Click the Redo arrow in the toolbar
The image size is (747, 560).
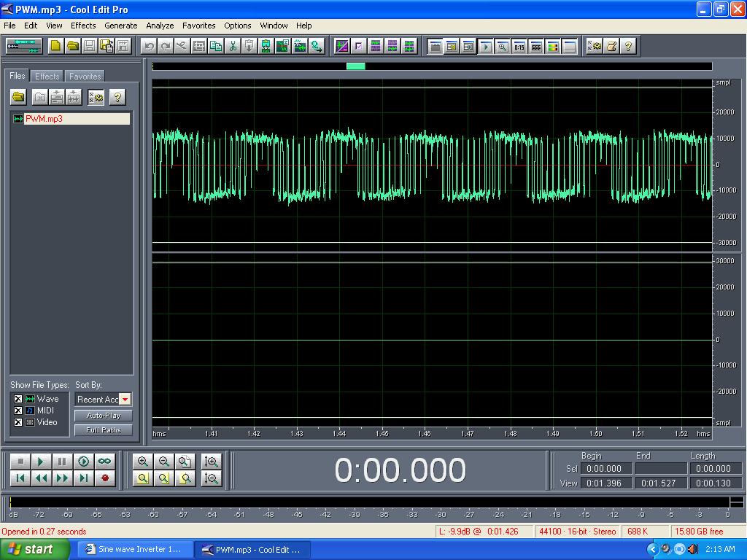click(166, 46)
